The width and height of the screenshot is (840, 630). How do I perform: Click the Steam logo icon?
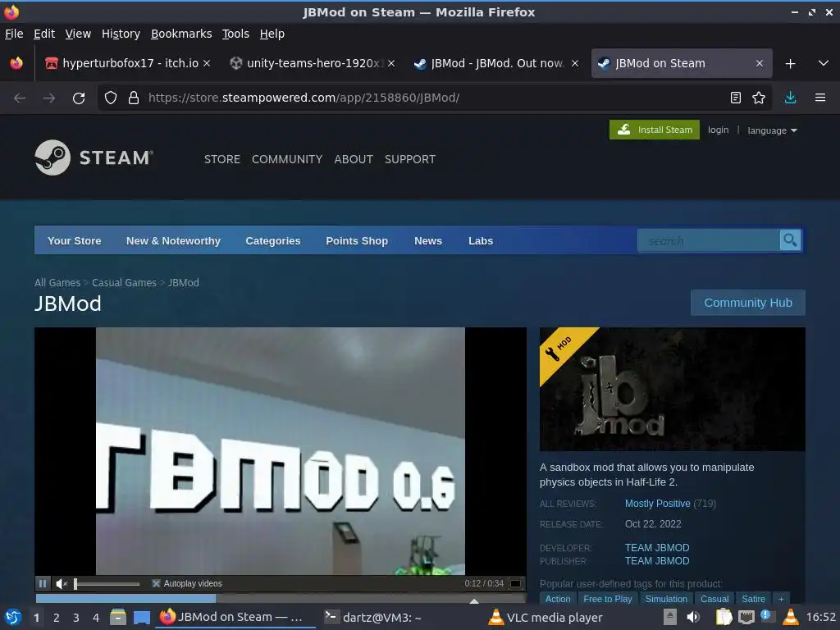tap(52, 157)
